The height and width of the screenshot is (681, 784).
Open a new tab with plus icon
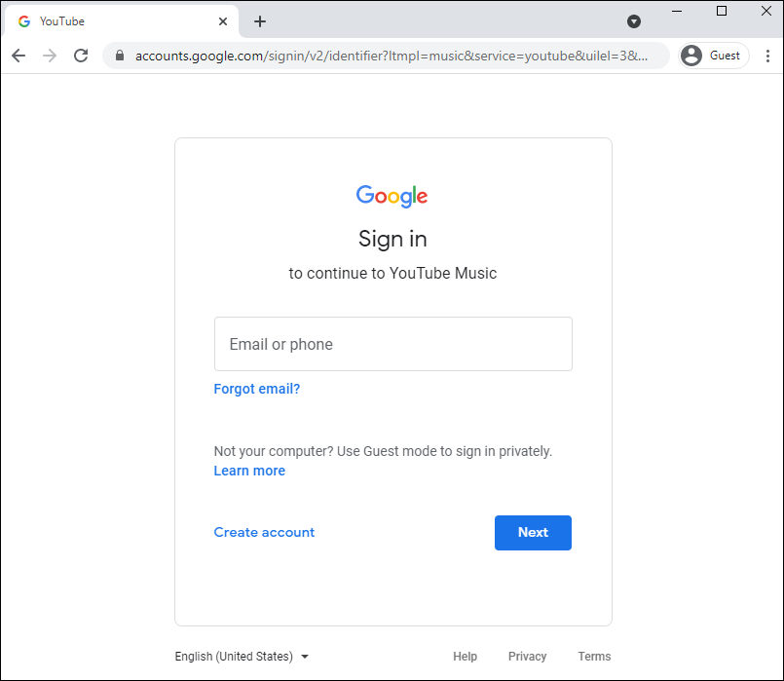point(260,21)
